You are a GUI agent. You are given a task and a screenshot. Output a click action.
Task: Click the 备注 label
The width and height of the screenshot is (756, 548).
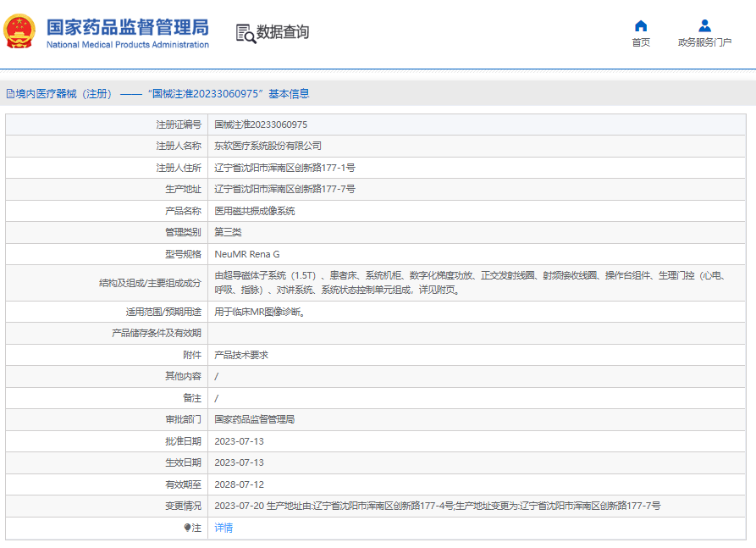pyautogui.click(x=192, y=398)
